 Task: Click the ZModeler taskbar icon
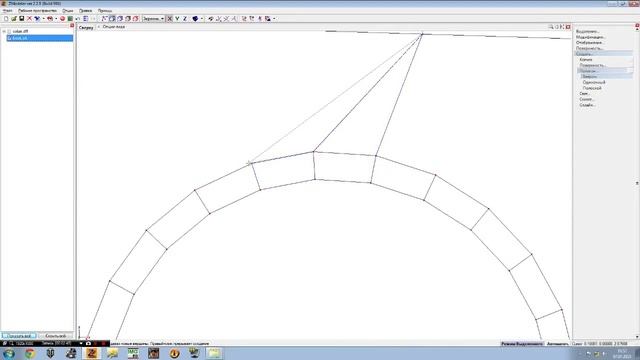(92, 353)
